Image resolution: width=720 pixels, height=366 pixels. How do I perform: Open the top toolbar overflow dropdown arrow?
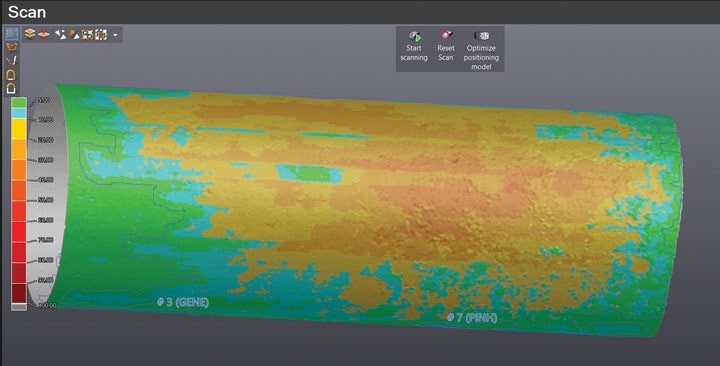point(115,35)
